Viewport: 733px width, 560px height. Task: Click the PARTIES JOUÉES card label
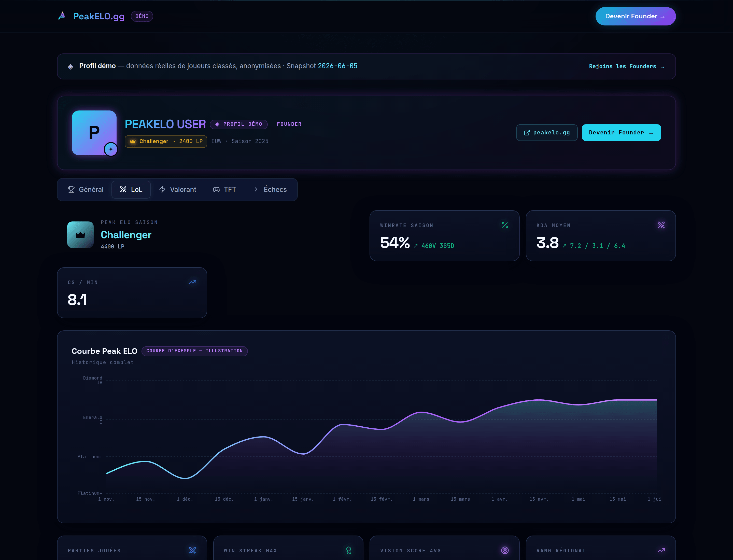[x=94, y=551]
